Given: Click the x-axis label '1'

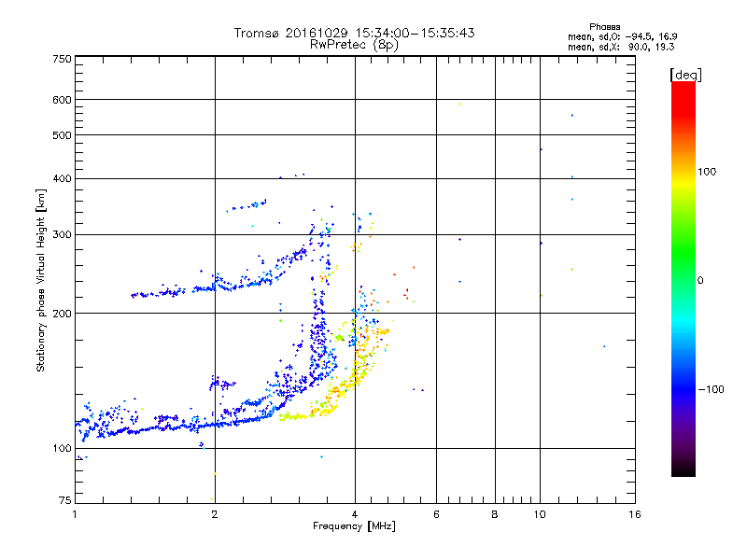Looking at the screenshot, I should pos(75,514).
